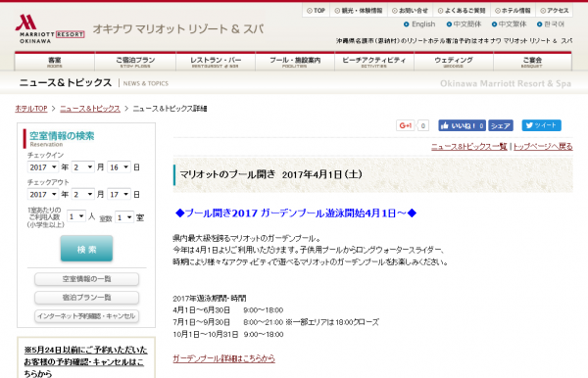The width and height of the screenshot is (588, 378).
Task: Click the Facebook いいね! thumbs-up button
Action: 462,125
